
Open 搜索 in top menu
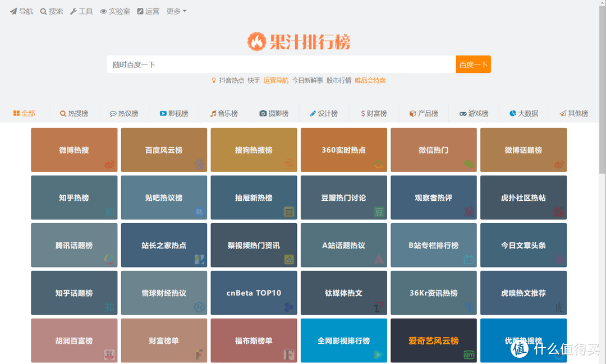[x=52, y=11]
